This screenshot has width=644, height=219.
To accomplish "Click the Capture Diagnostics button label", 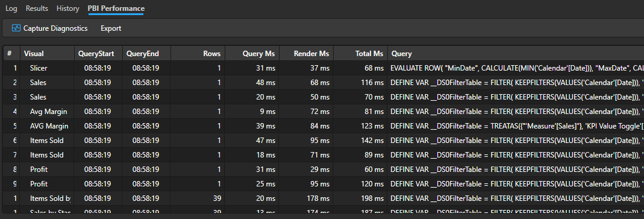I will tap(55, 28).
